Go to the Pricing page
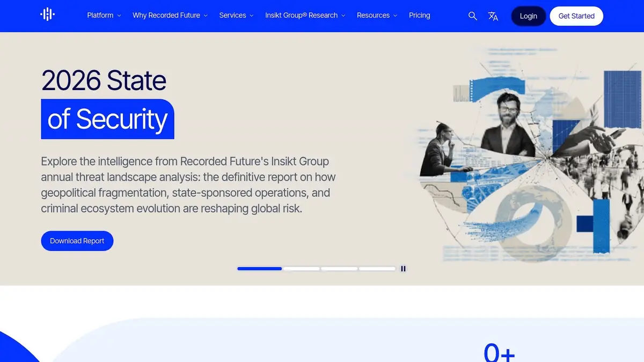644x362 pixels. click(420, 16)
